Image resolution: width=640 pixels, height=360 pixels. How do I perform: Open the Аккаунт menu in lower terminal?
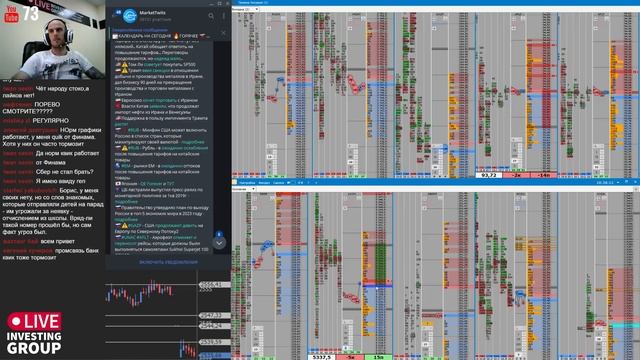[x=264, y=183]
